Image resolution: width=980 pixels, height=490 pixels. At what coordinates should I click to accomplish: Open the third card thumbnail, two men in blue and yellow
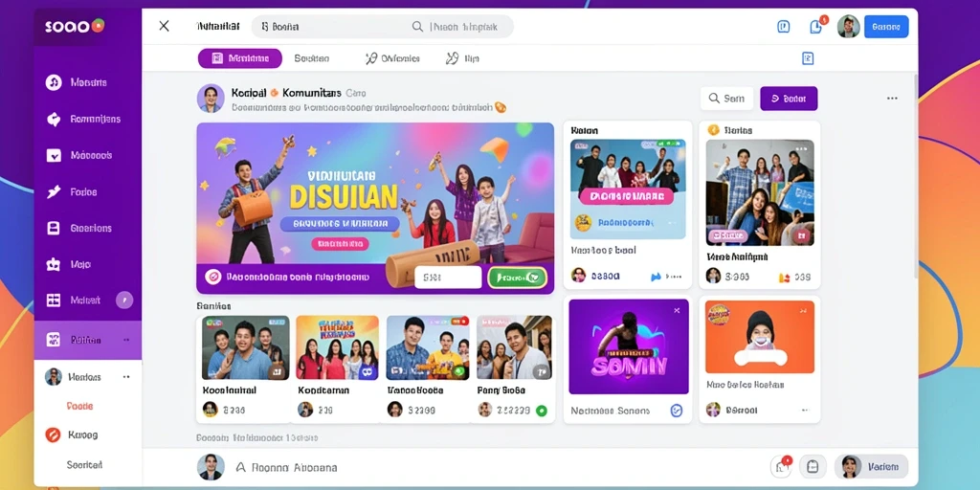tap(428, 347)
